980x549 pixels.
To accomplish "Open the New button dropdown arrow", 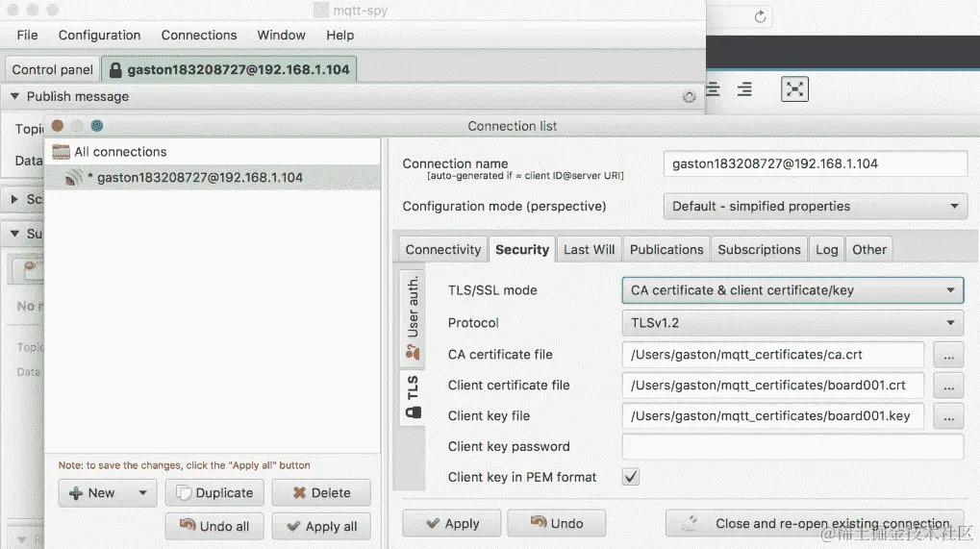I will tap(143, 493).
